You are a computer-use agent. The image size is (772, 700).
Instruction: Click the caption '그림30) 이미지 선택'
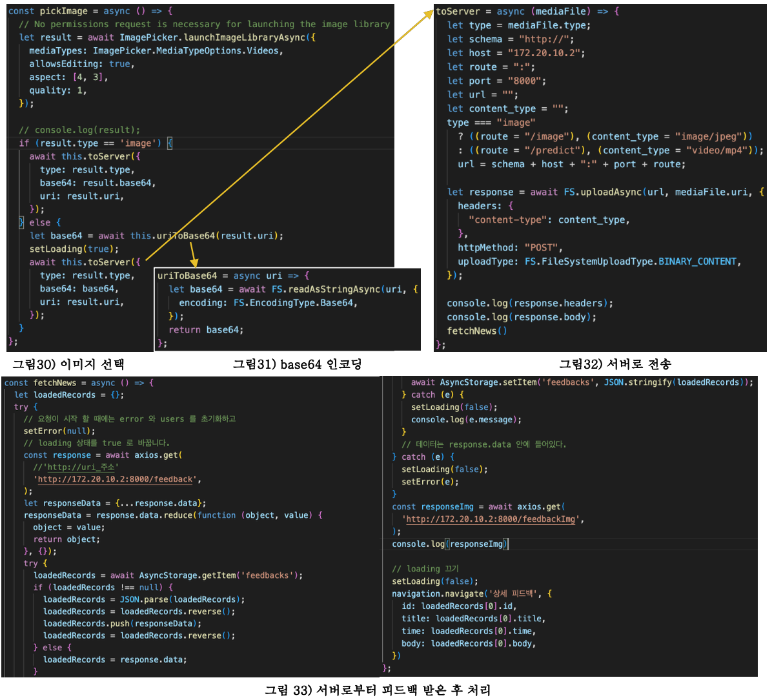click(x=68, y=365)
